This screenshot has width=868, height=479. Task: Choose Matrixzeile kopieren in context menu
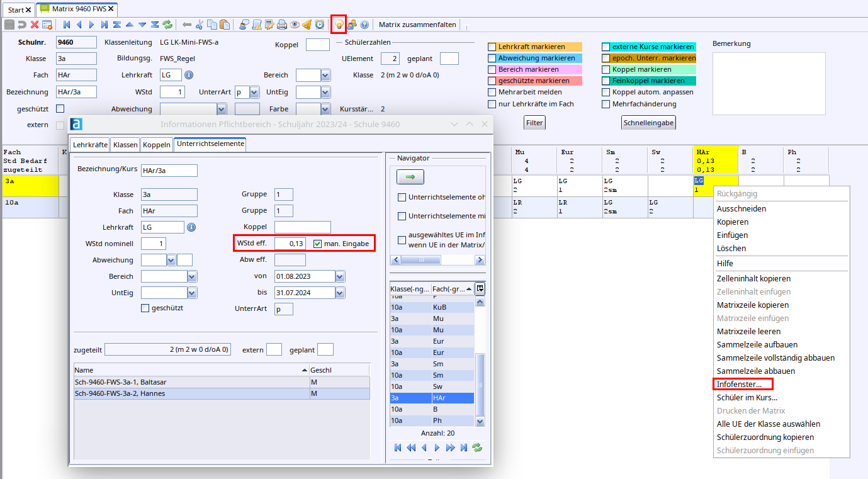point(752,305)
